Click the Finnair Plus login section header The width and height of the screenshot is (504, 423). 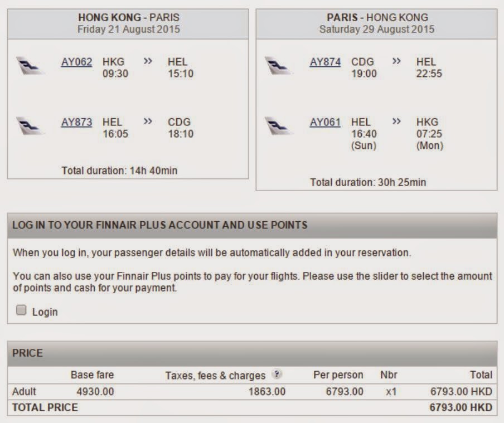click(159, 225)
